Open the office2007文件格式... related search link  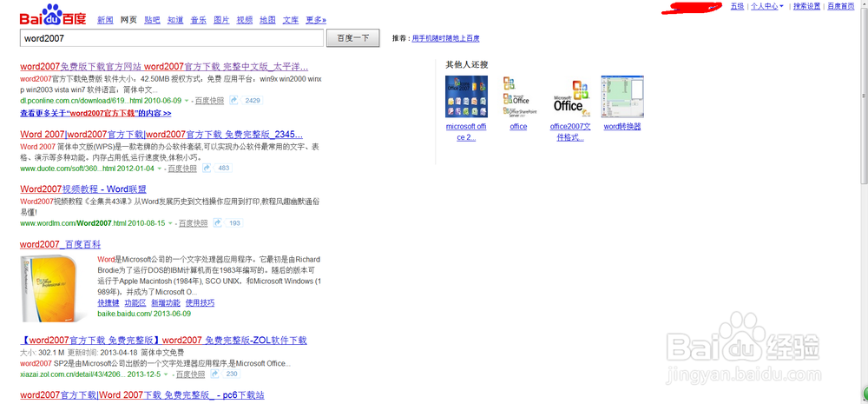point(570,132)
